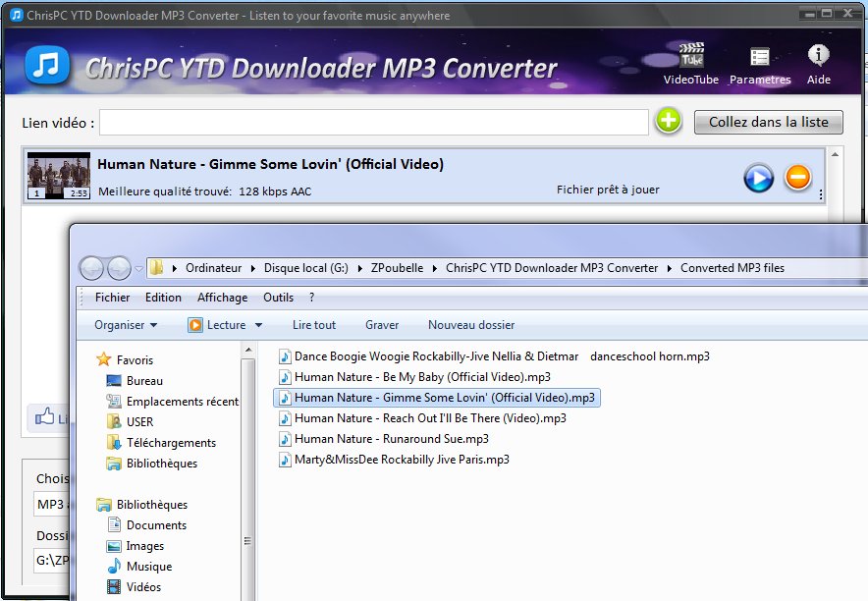Open the Fichier menu
Viewport: 868px width, 601px height.
(112, 298)
